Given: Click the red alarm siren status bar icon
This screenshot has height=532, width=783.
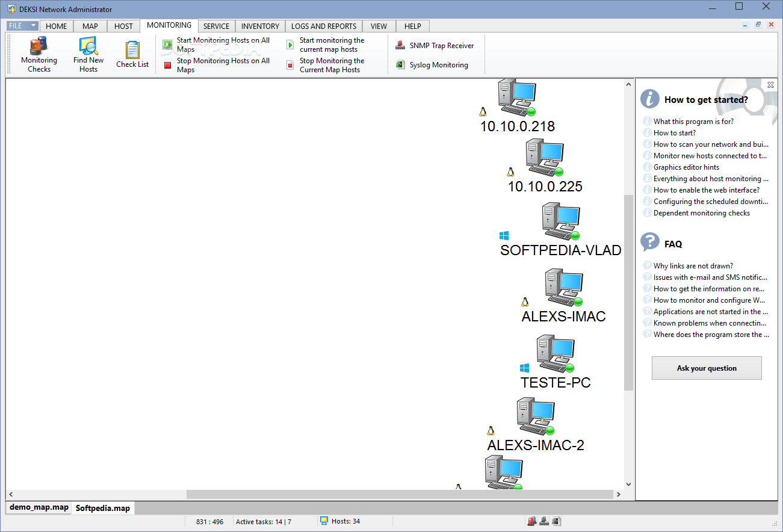Looking at the screenshot, I should [x=531, y=521].
